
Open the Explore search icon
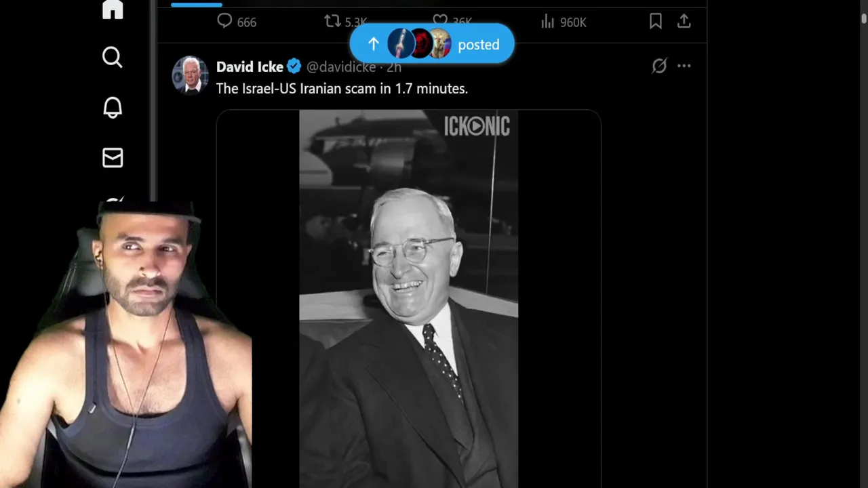click(x=113, y=58)
